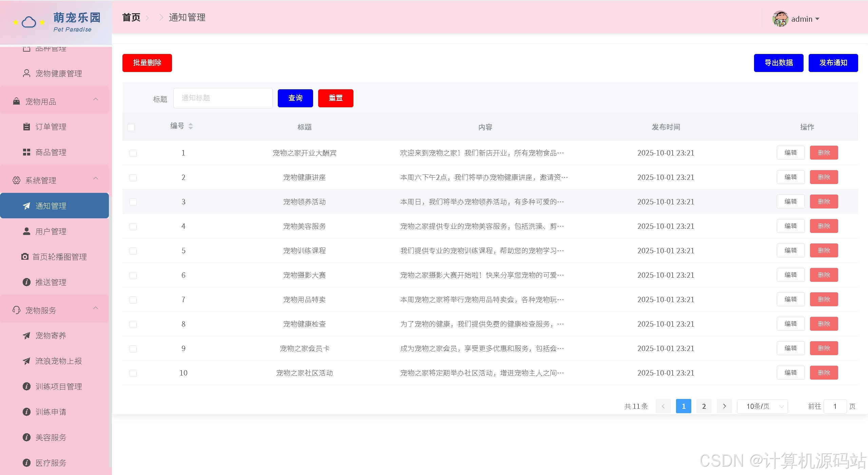868x475 pixels.
Task: Open the admin dropdown arrow
Action: [817, 19]
